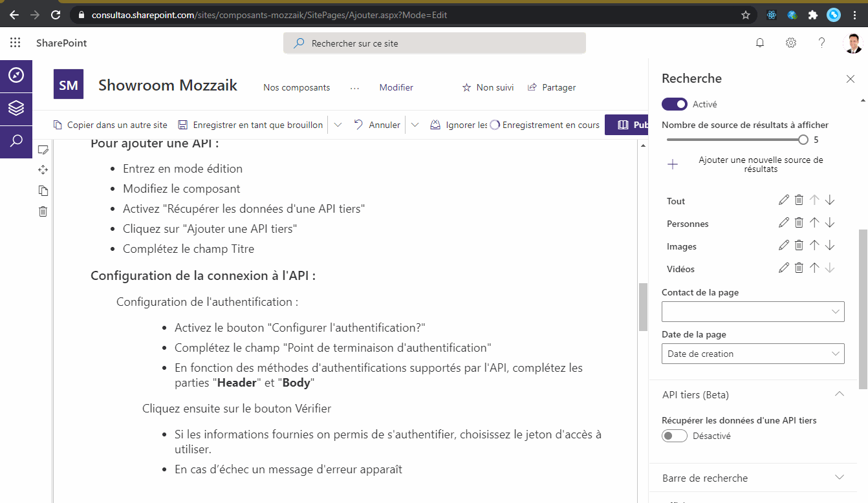Open the settings gear in SharePoint header

tap(791, 43)
